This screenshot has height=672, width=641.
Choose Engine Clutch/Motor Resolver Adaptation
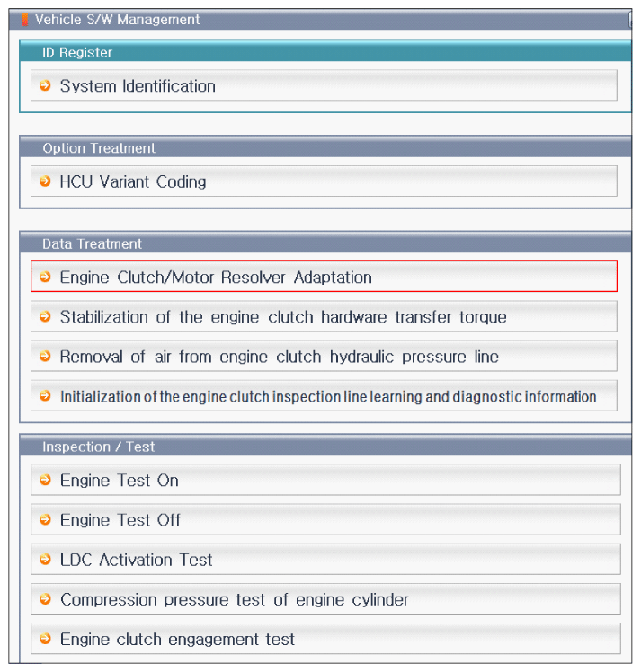pyautogui.click(x=324, y=277)
